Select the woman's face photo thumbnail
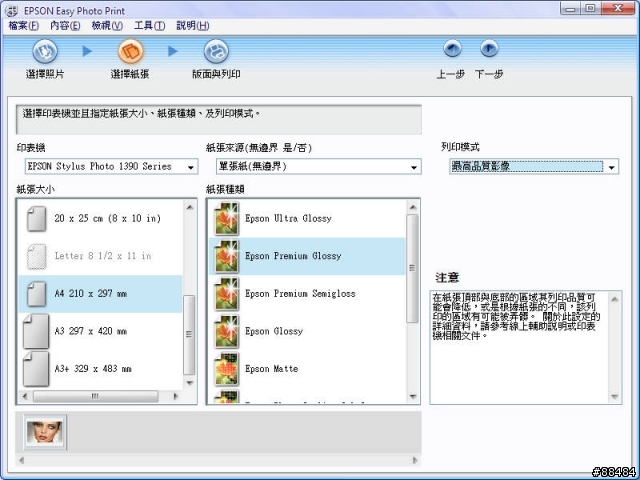 pyautogui.click(x=44, y=432)
